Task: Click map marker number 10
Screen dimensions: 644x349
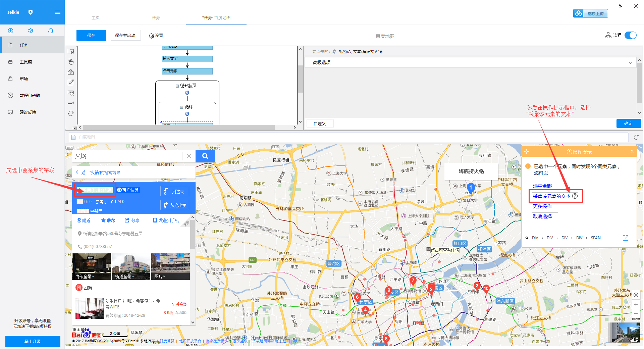Action: coord(486,289)
